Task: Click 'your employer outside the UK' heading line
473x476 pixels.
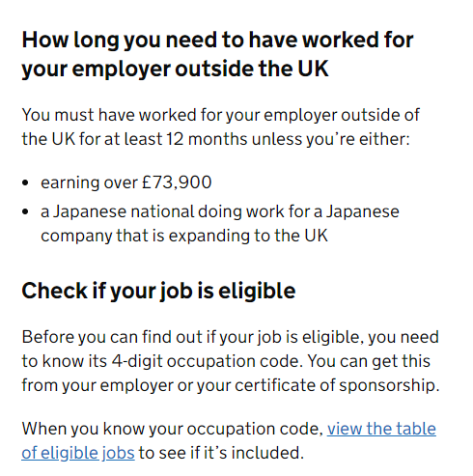Action: 175,69
